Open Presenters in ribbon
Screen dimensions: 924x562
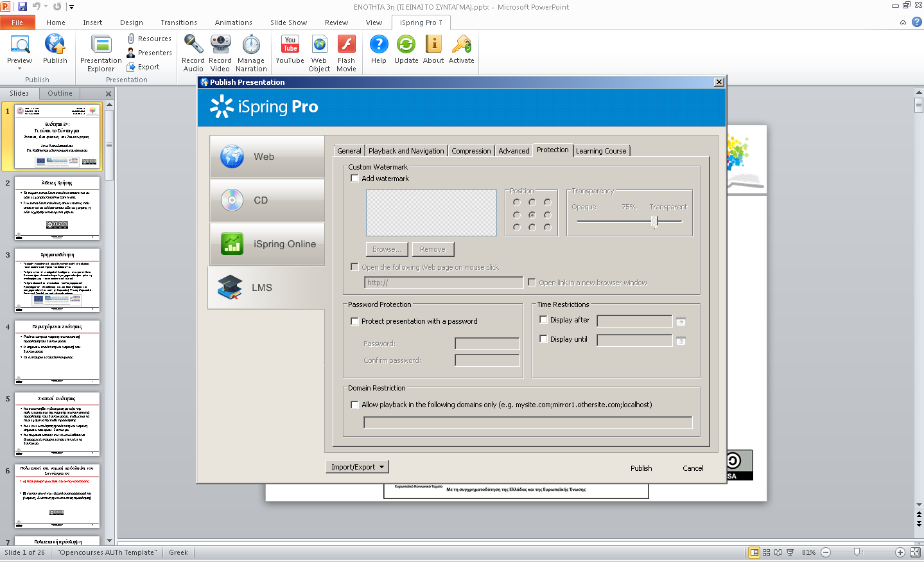click(150, 53)
